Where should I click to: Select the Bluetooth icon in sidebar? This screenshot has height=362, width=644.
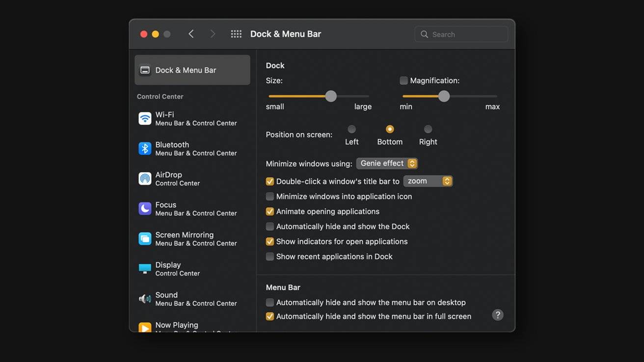[x=145, y=149]
